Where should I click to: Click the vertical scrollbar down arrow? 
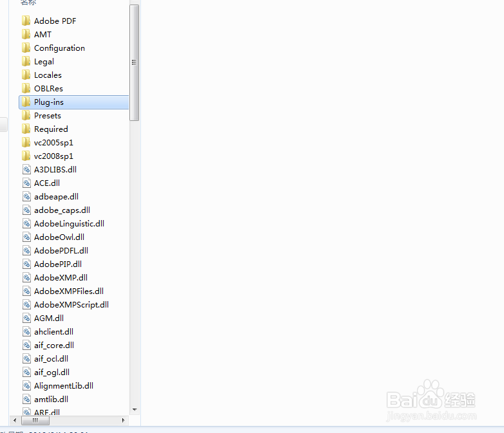point(135,410)
